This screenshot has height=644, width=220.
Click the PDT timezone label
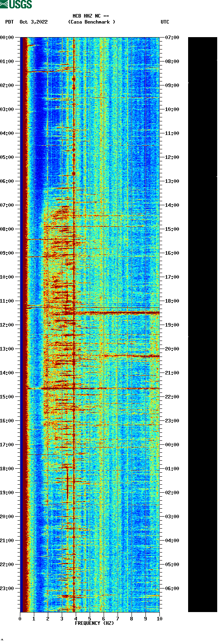coord(10,22)
